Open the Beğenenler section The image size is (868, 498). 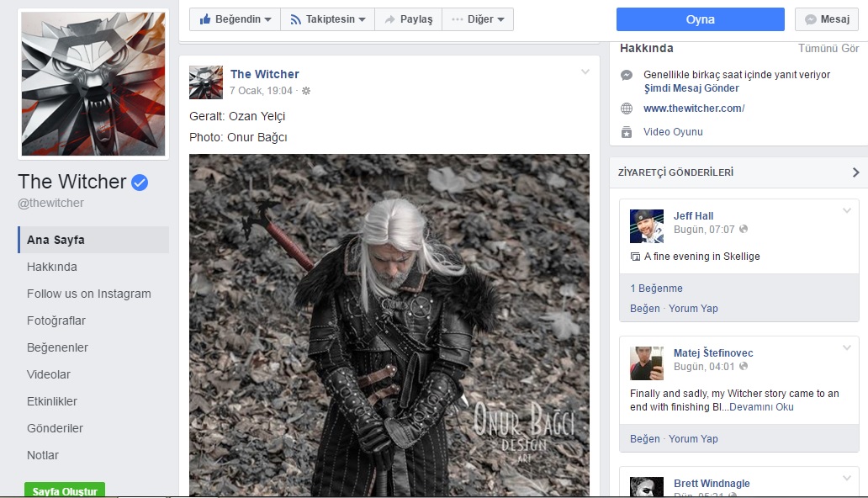[57, 348]
